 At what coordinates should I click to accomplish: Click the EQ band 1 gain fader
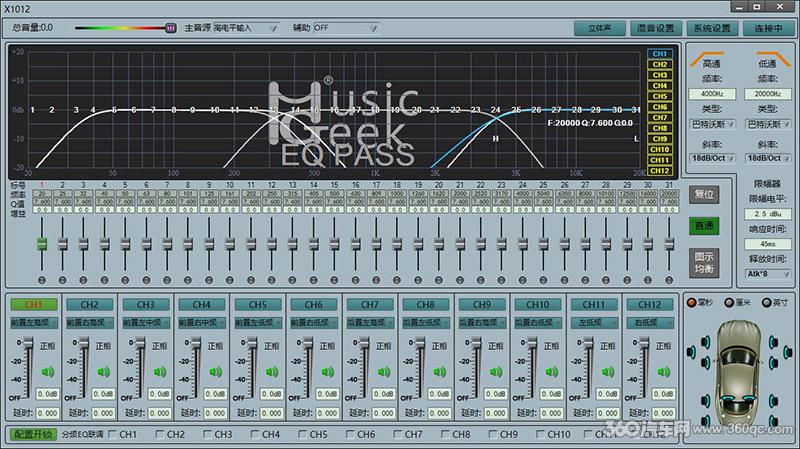(x=42, y=244)
